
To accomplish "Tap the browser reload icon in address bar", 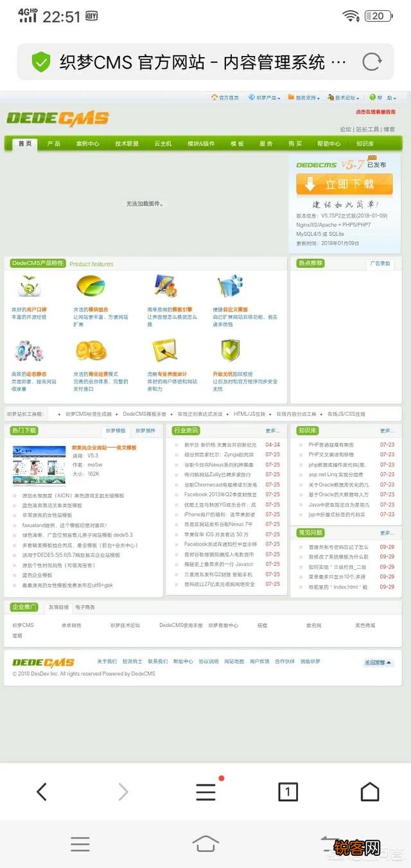I will [372, 62].
